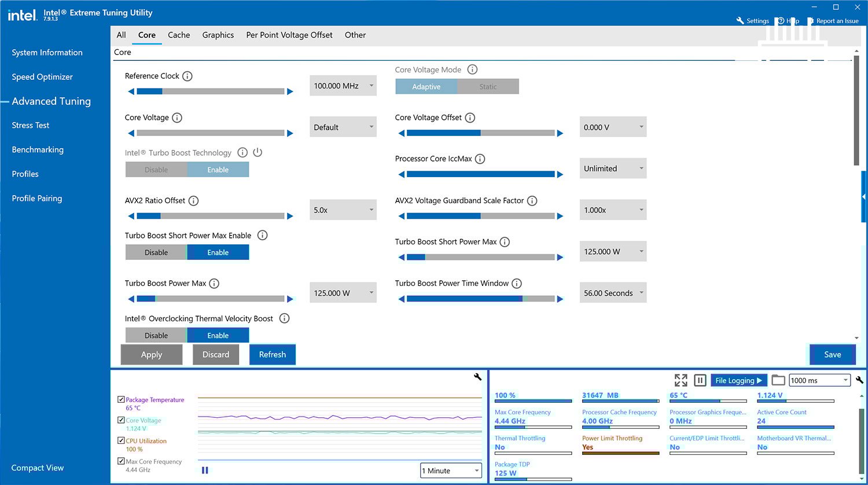The height and width of the screenshot is (485, 868).
Task: Open Core Voltage Offset 0.000 V dropdown
Action: coord(613,127)
